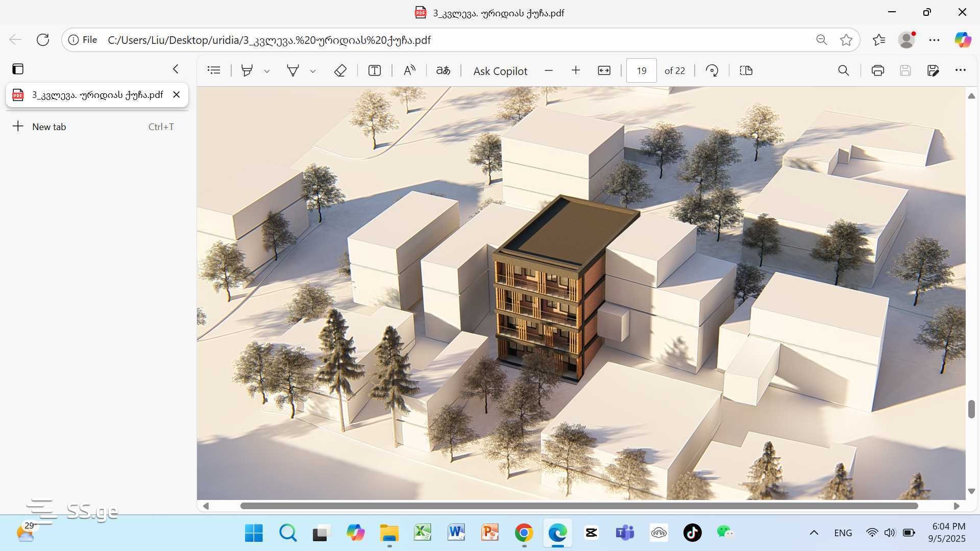
Task: Toggle the page view layout button
Action: coord(746,70)
